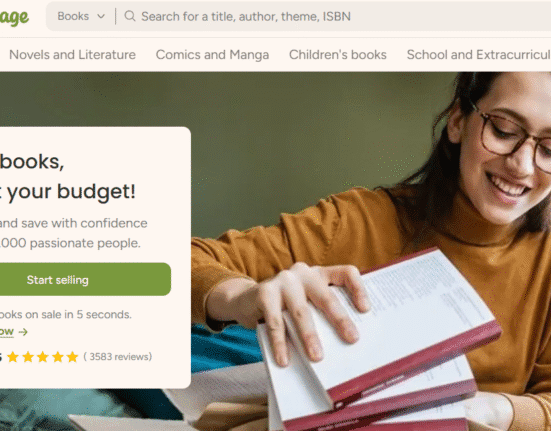The image size is (551, 431).
Task: Click the green arrow icon below the sale text
Action: [23, 332]
